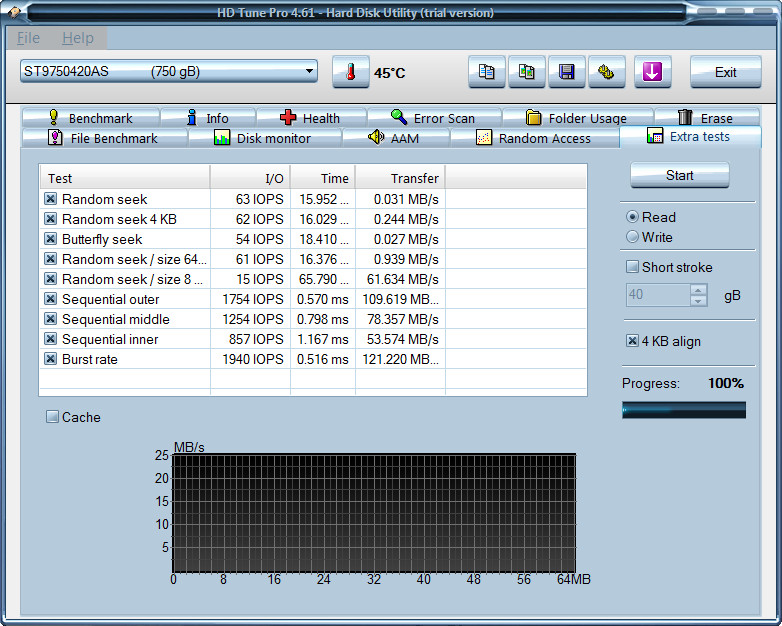The width and height of the screenshot is (782, 626).
Task: Copy screenshot to clipboard icon
Action: 526,72
